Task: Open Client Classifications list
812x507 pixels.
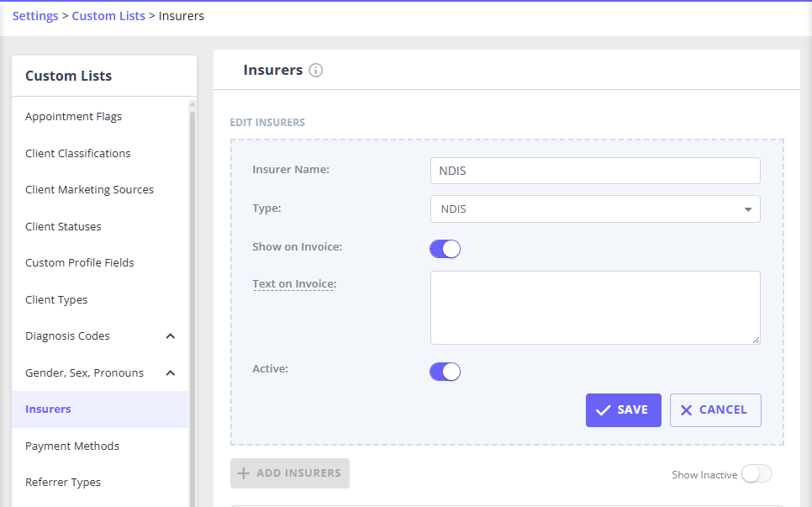Action: [78, 154]
